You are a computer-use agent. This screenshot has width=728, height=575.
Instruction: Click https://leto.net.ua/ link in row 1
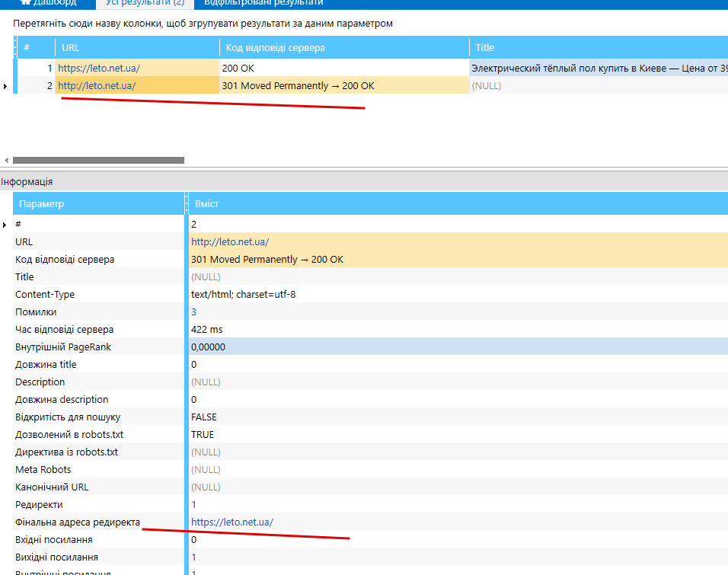[x=99, y=69]
